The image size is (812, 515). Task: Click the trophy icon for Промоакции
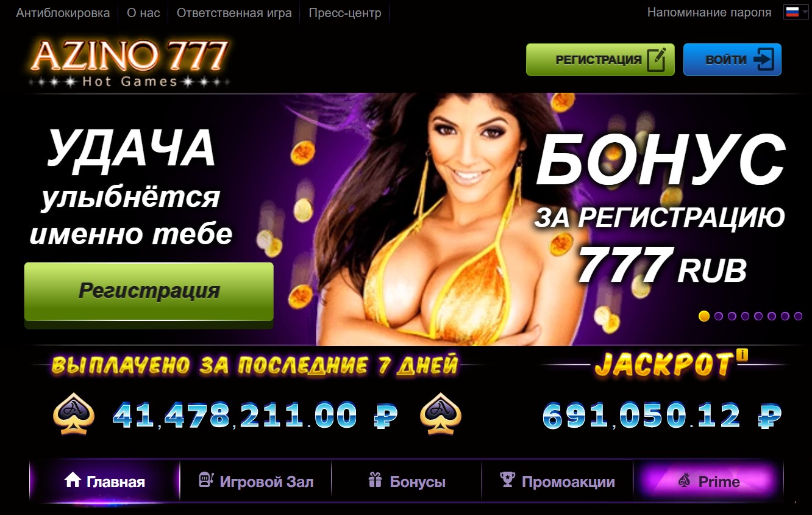click(x=507, y=480)
